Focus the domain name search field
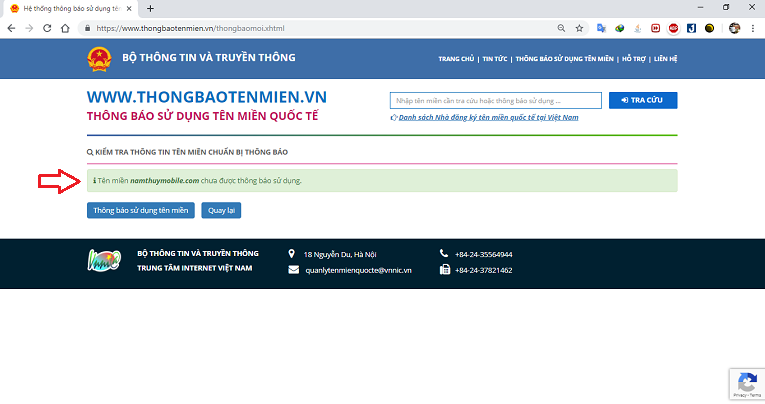Screen dimensions: 765x404 coord(496,101)
